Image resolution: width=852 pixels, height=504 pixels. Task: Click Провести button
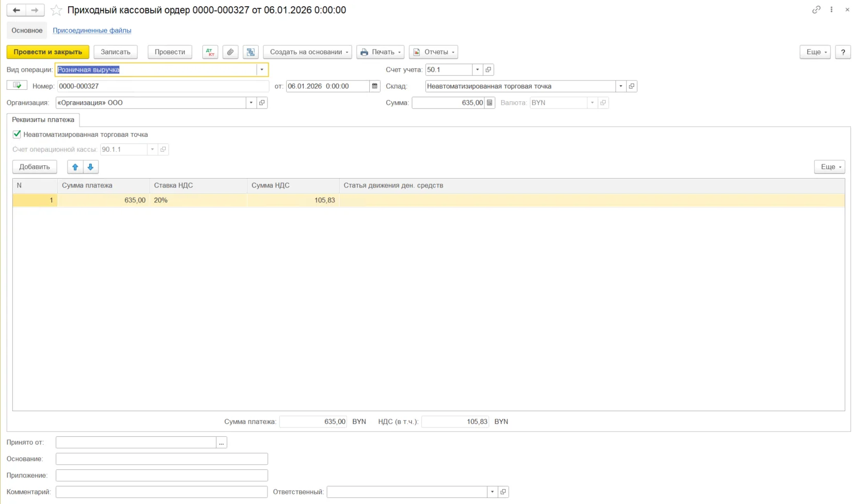[x=170, y=52]
